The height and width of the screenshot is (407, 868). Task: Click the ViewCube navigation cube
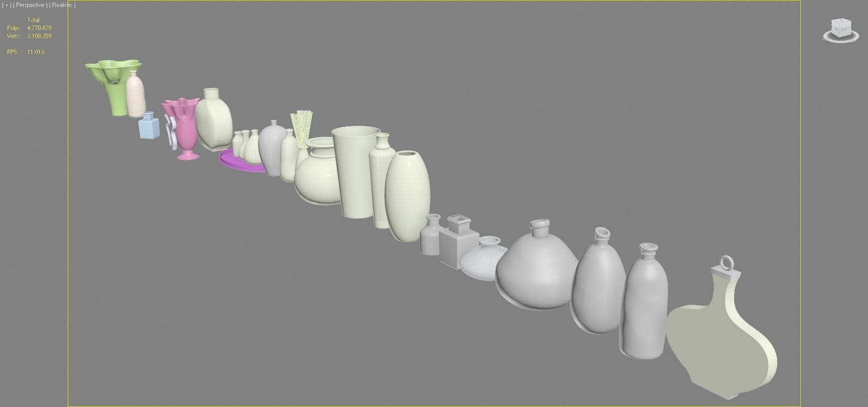[x=840, y=29]
